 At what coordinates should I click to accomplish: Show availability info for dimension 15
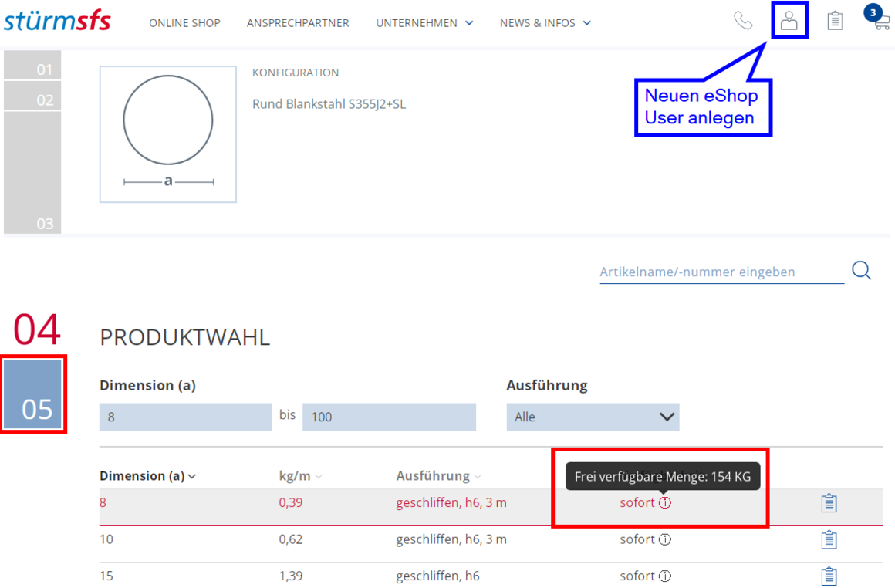pos(665,576)
